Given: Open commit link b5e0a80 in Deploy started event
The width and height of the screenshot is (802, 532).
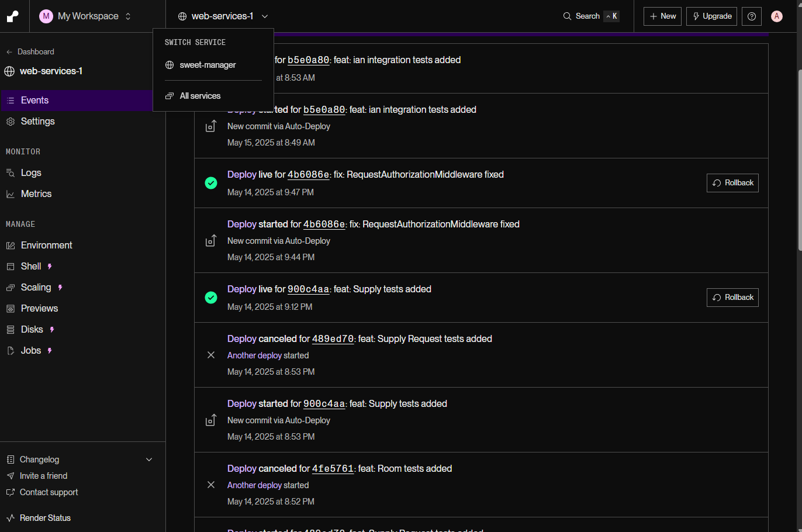Looking at the screenshot, I should (x=324, y=110).
